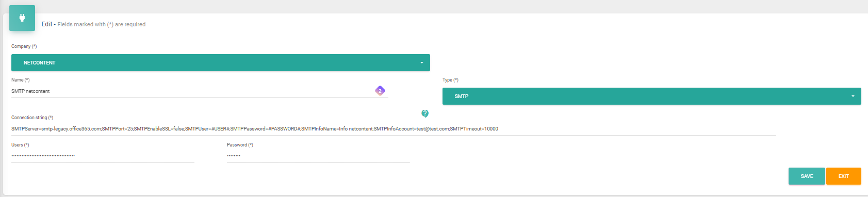Select the masked Password input field

(318, 156)
